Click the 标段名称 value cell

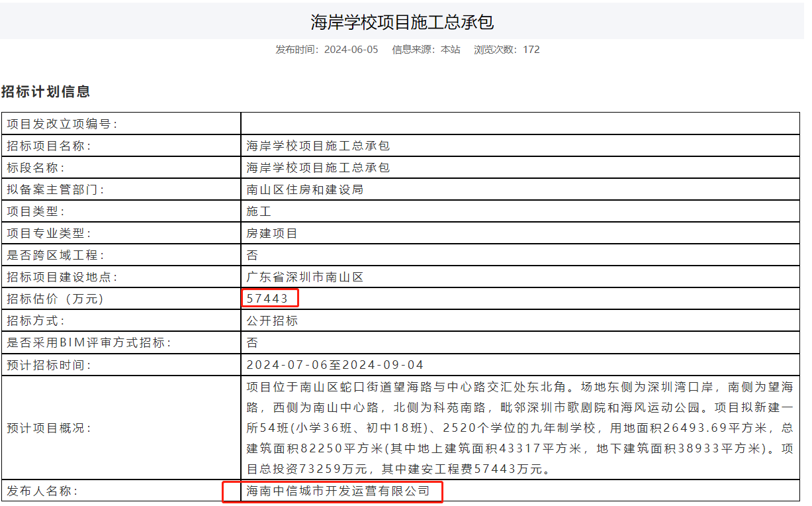pyautogui.click(x=318, y=168)
